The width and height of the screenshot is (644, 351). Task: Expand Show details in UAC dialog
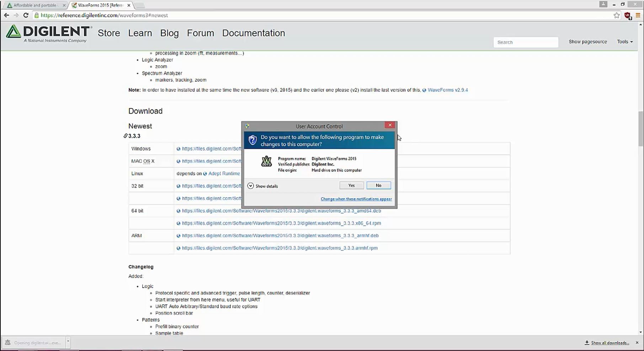point(262,186)
